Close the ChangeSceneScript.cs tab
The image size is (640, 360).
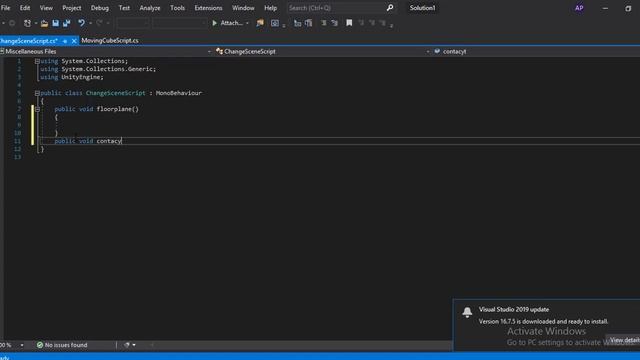click(x=74, y=41)
